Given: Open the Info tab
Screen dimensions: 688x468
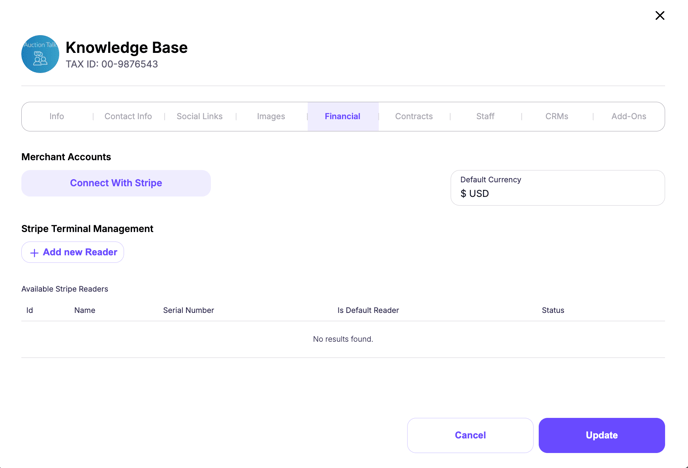Looking at the screenshot, I should point(57,116).
